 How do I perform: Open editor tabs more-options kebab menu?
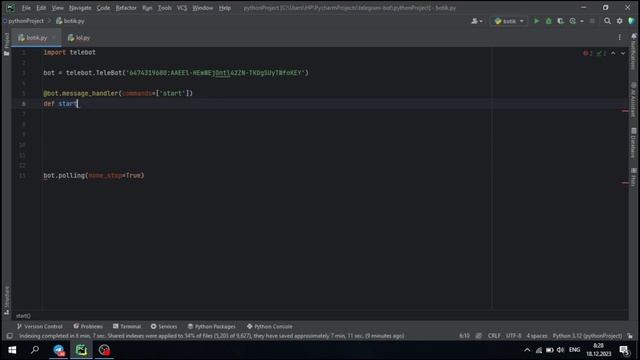(620, 38)
